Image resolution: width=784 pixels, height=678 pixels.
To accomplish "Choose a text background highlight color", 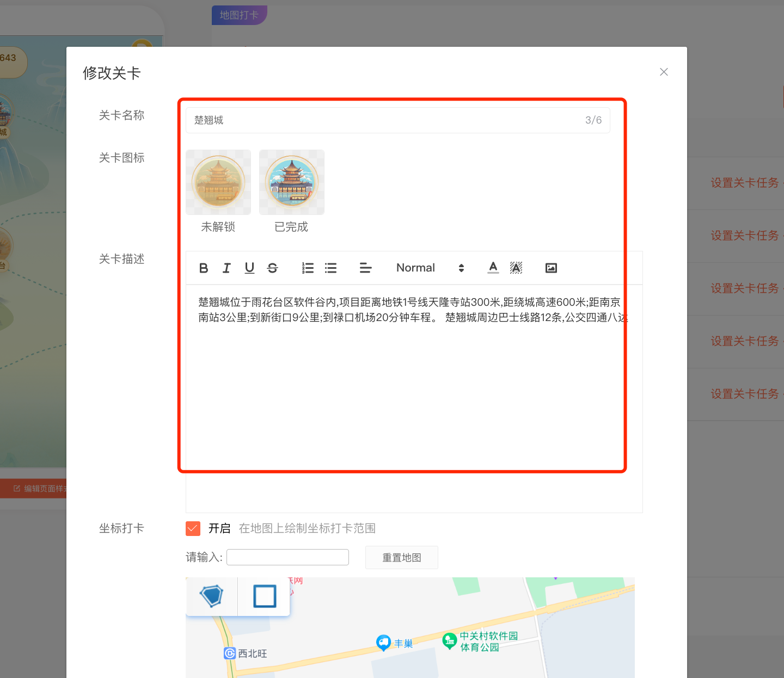I will 516,268.
